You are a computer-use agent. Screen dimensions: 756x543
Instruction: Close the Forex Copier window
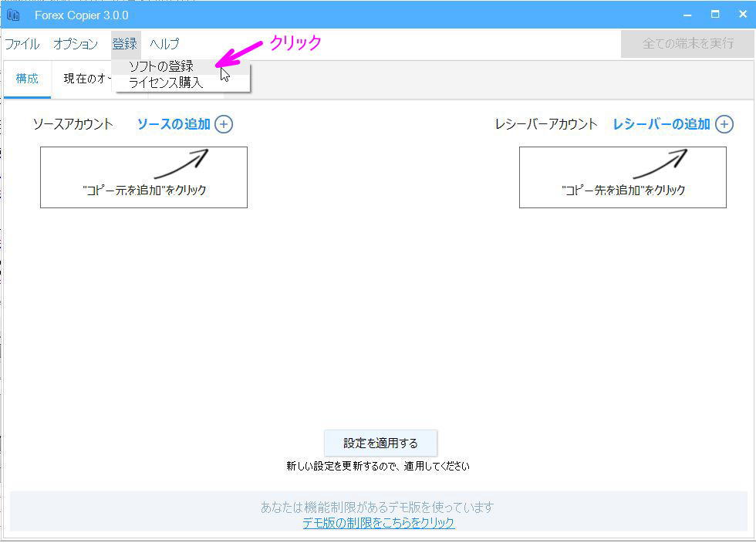pos(741,15)
